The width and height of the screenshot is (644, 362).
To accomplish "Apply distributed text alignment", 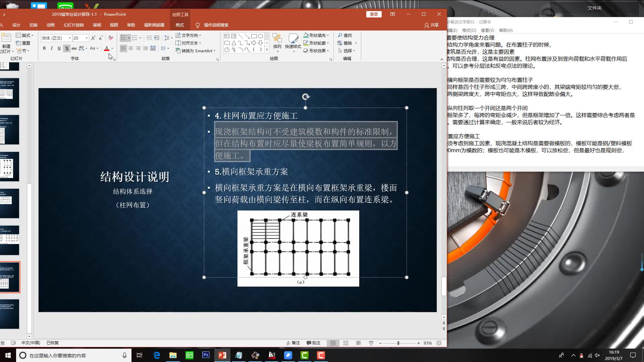I will pos(153,48).
